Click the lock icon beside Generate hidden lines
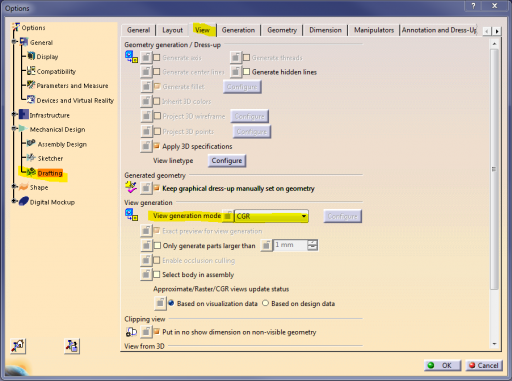The height and width of the screenshot is (381, 512). tap(235, 72)
